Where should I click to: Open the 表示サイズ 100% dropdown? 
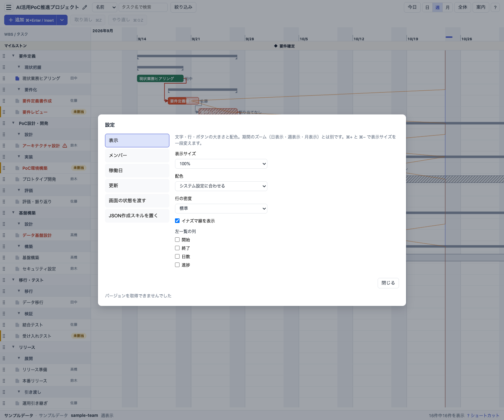[221, 164]
